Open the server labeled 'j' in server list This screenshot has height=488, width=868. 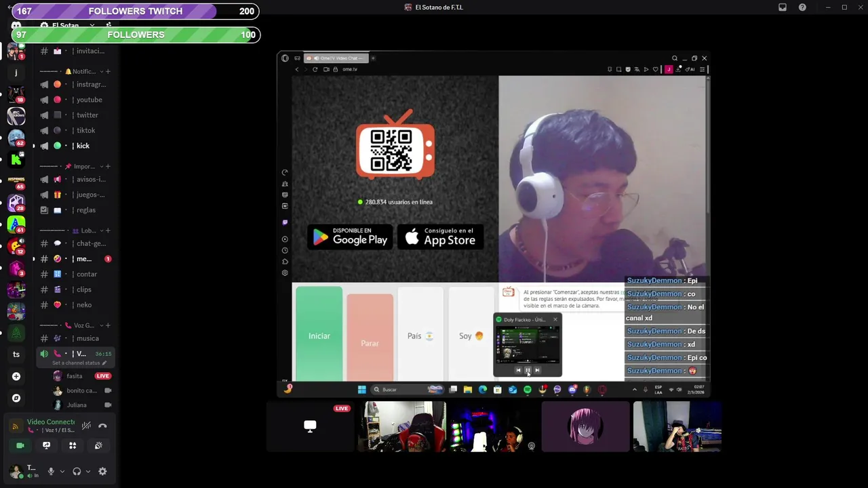coord(16,73)
